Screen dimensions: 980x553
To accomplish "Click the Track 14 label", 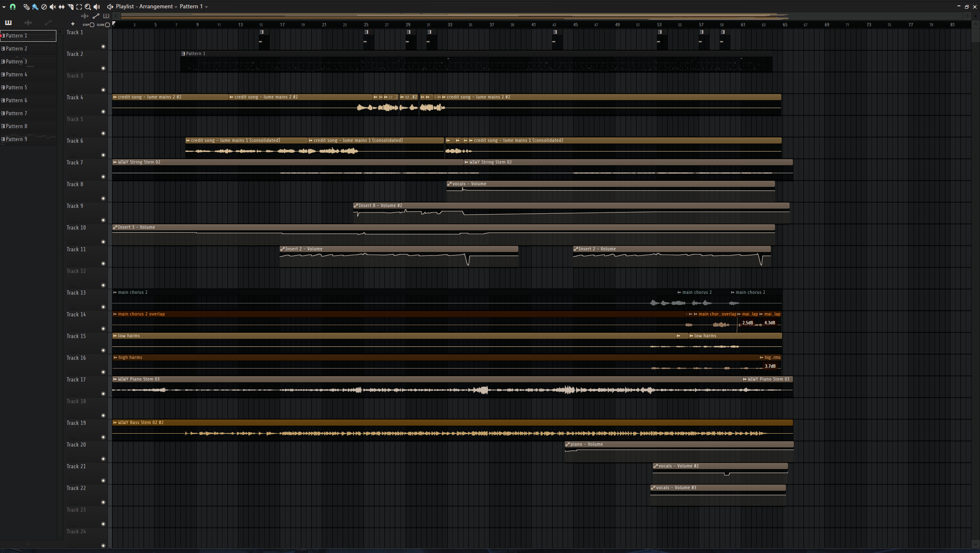I will [76, 315].
